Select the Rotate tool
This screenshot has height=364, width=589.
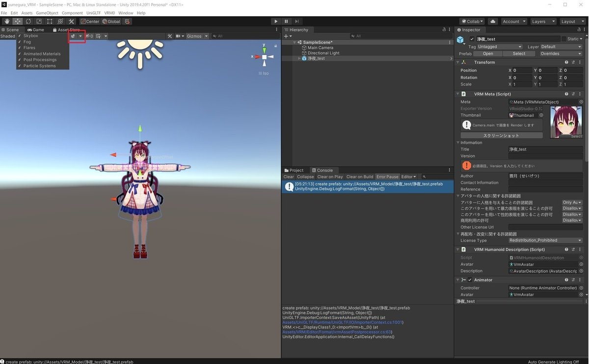pyautogui.click(x=28, y=21)
